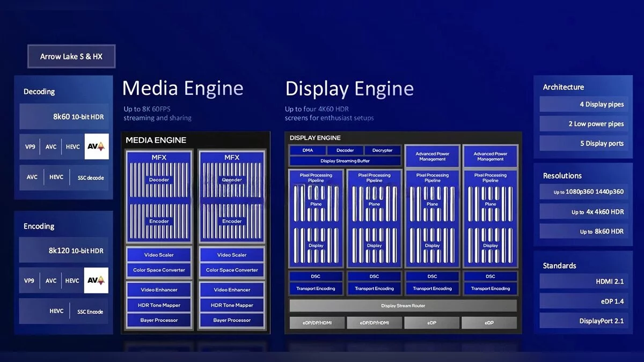Select the Arrow Lake S & HX label
The height and width of the screenshot is (362, 644).
click(71, 56)
